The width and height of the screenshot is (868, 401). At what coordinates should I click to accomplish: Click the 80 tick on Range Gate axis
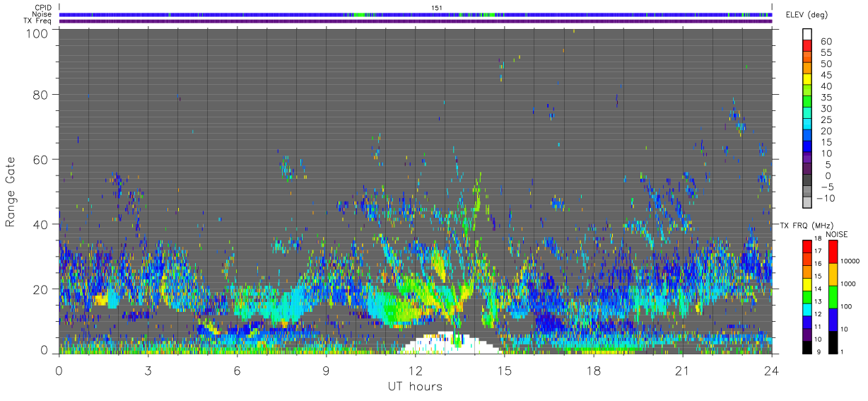[x=41, y=94]
